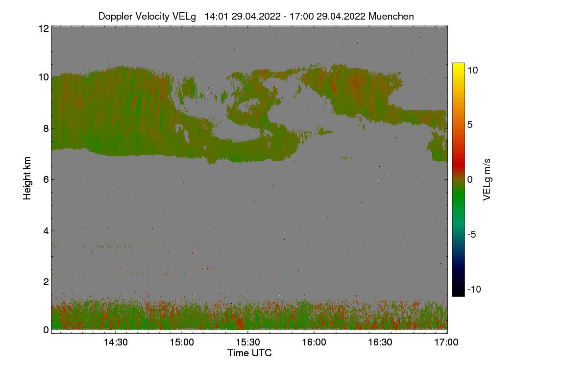Click the height axis tick label 6
Screen dimensions: 588x392
(46, 179)
